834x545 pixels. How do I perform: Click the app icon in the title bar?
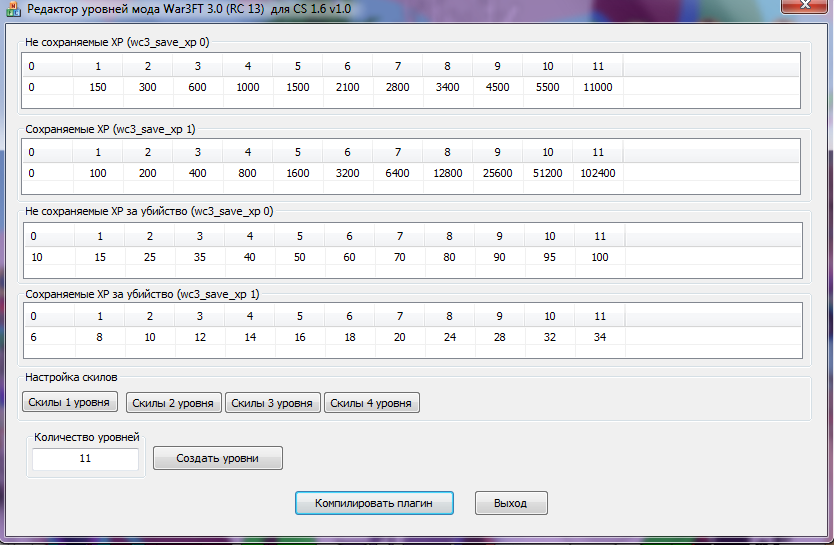pyautogui.click(x=13, y=9)
